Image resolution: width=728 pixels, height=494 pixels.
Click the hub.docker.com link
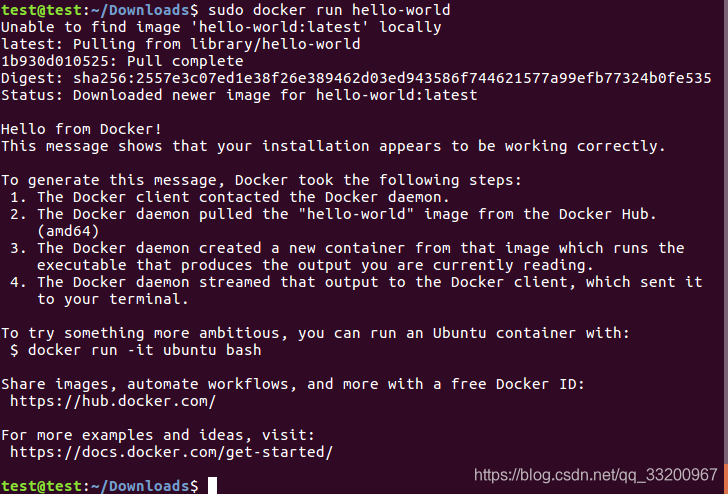(112, 401)
